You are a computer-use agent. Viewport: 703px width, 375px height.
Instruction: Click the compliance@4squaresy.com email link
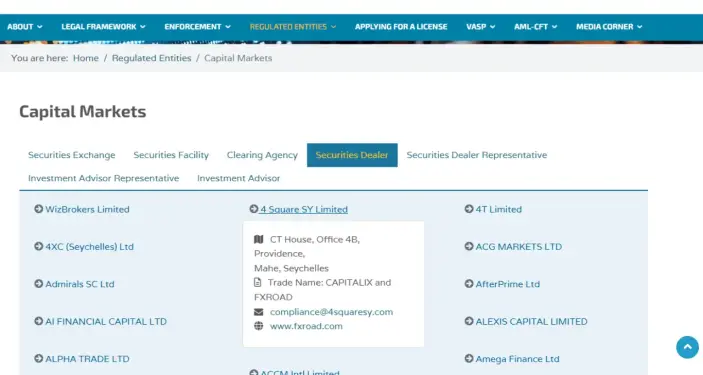click(x=331, y=312)
